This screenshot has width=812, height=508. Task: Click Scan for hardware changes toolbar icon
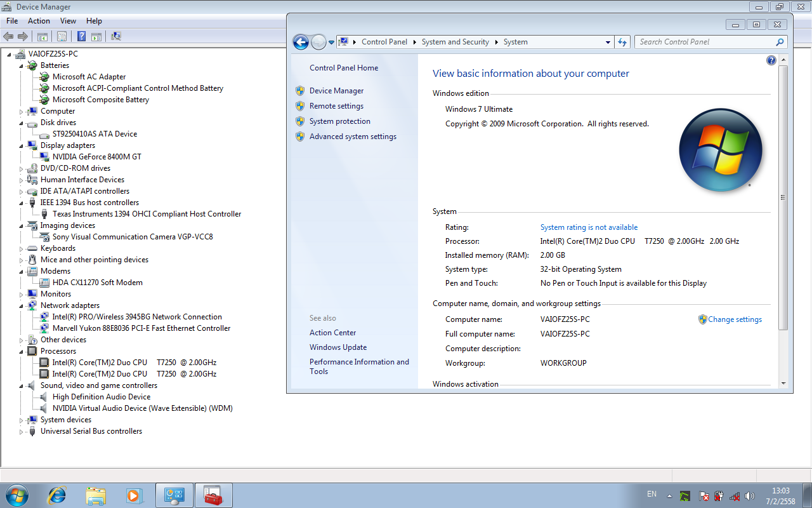click(116, 36)
